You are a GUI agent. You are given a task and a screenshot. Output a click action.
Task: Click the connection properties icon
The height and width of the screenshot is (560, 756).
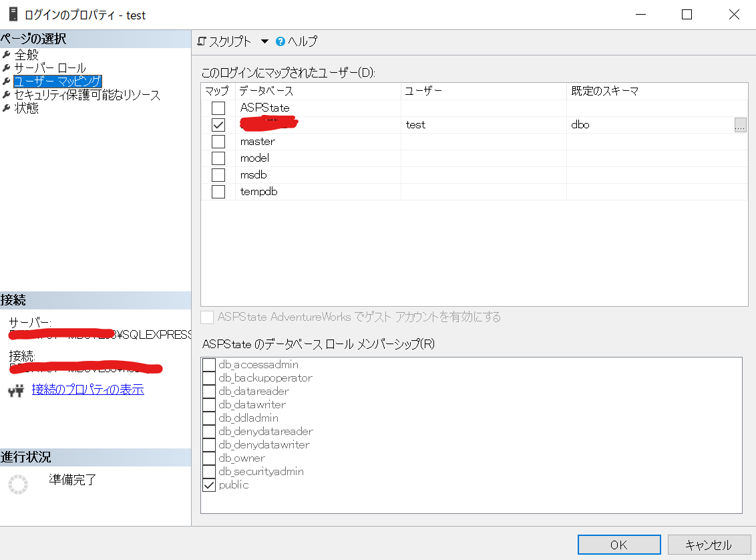[x=16, y=390]
